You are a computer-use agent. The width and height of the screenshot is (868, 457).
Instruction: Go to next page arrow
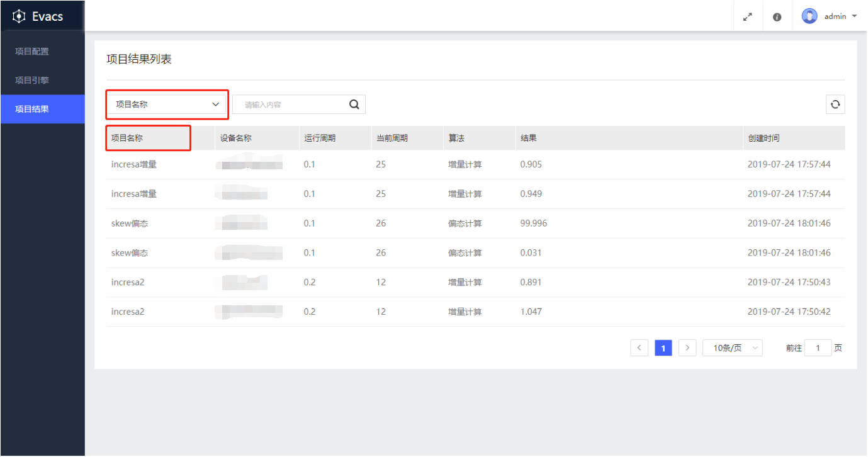coord(687,347)
